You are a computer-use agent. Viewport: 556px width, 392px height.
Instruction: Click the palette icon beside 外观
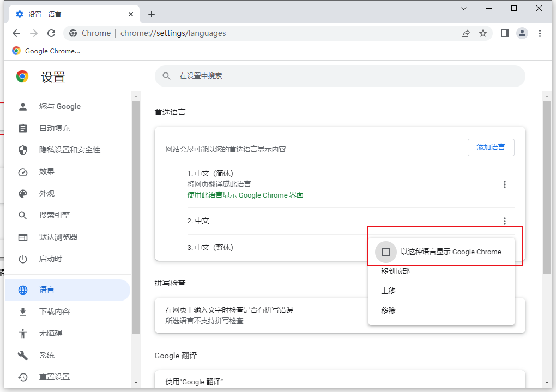pos(23,194)
